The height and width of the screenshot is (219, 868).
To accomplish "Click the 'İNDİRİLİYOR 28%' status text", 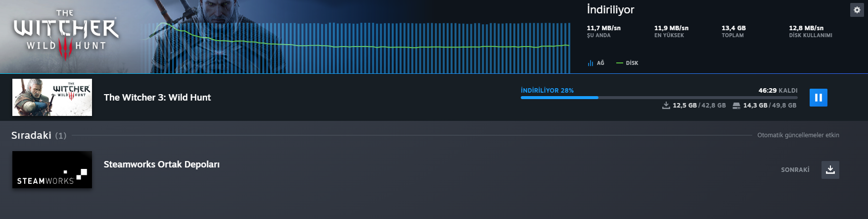I will pyautogui.click(x=547, y=90).
